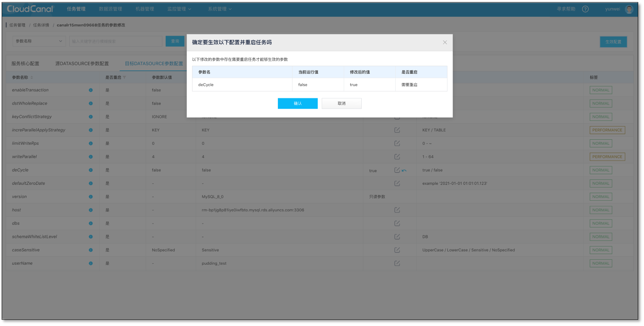Click the edit pencil icon for host row
Screen dimensions: 644x326
click(397, 210)
